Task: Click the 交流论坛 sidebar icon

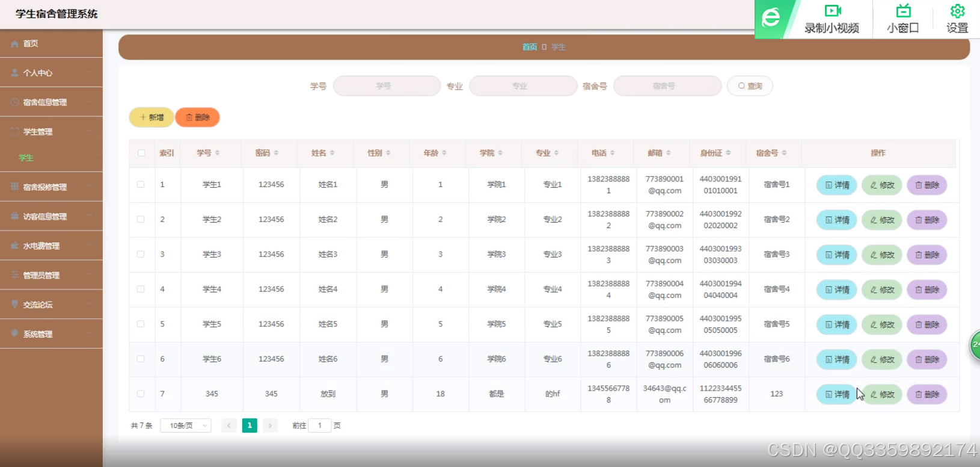Action: click(x=14, y=305)
